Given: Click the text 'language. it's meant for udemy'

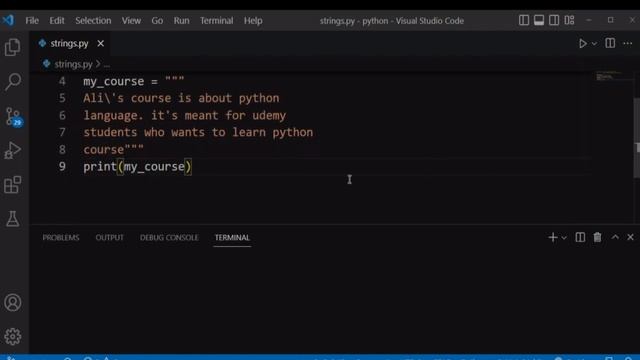Looking at the screenshot, I should 184,116.
